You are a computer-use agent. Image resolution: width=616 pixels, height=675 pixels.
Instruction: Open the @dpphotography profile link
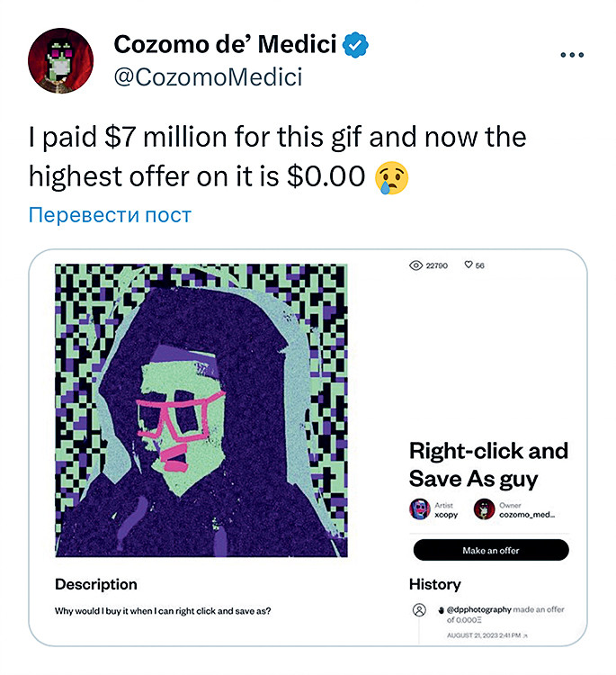(x=479, y=609)
